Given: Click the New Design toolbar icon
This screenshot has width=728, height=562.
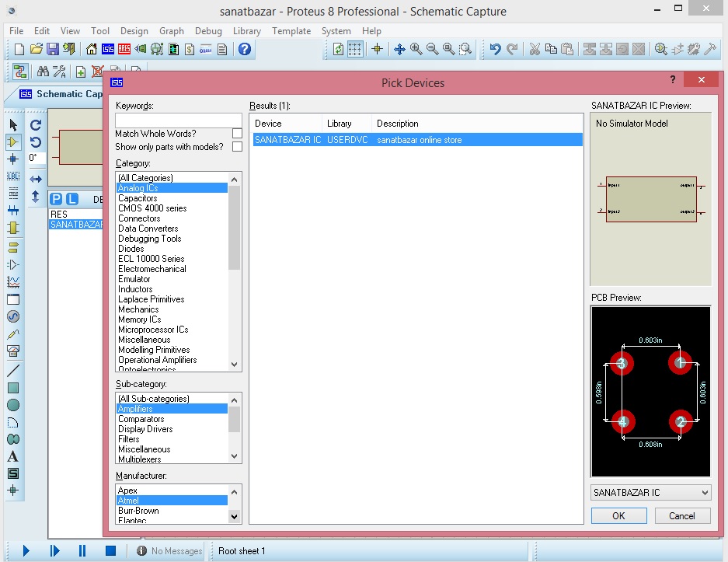Looking at the screenshot, I should [x=19, y=49].
